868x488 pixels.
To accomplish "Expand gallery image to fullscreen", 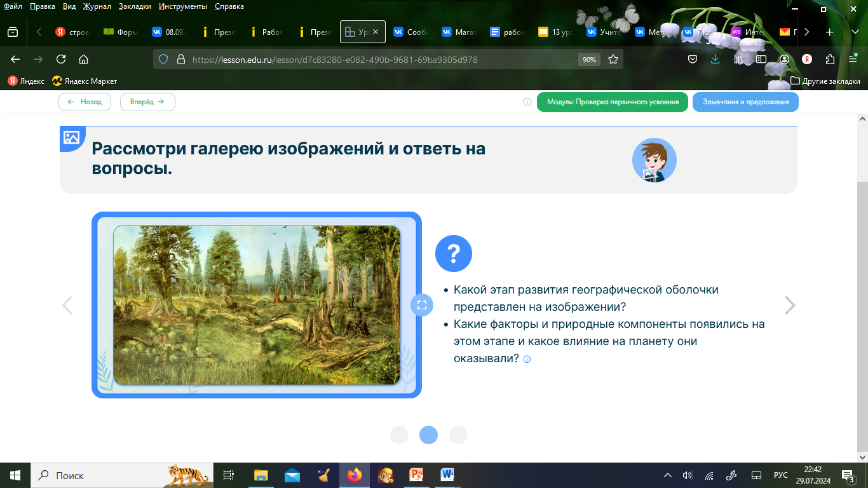I will tap(421, 305).
